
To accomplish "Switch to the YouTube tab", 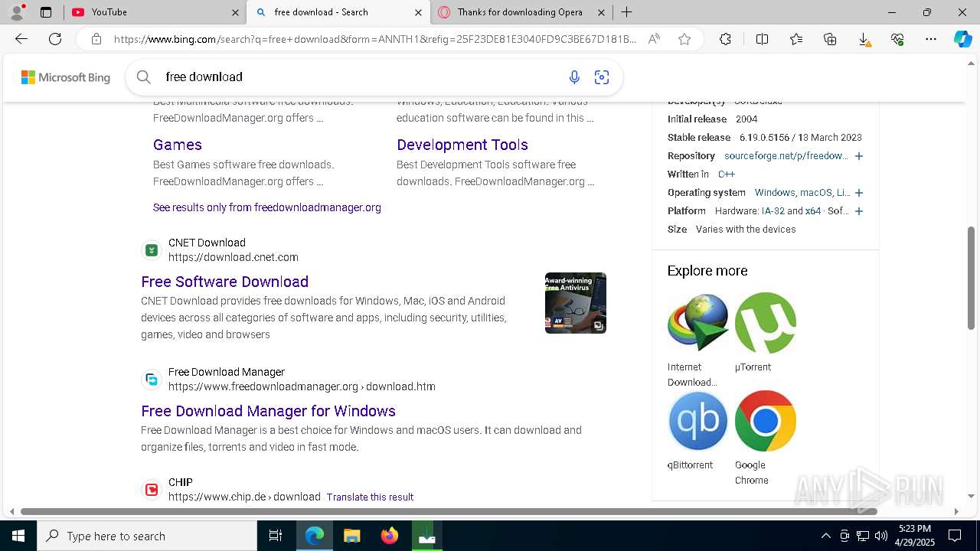I will tap(153, 12).
